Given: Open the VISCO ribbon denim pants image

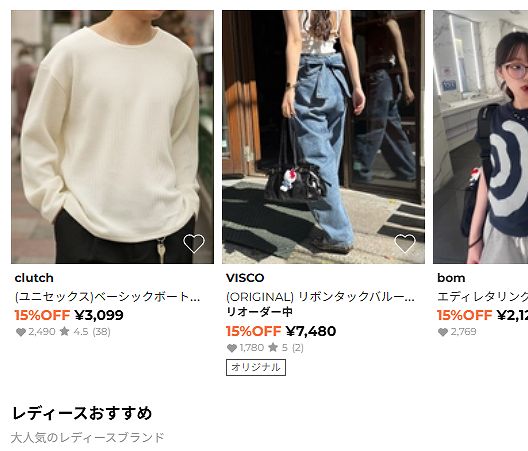Looking at the screenshot, I should click(x=323, y=137).
